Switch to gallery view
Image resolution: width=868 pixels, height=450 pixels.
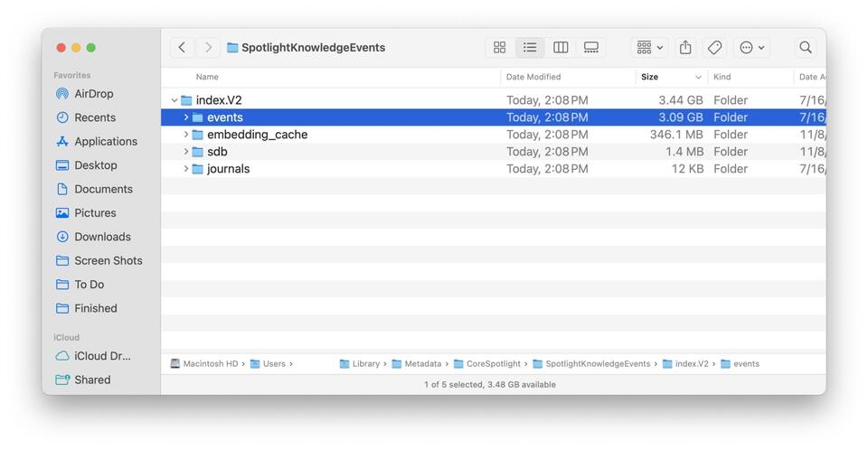591,48
